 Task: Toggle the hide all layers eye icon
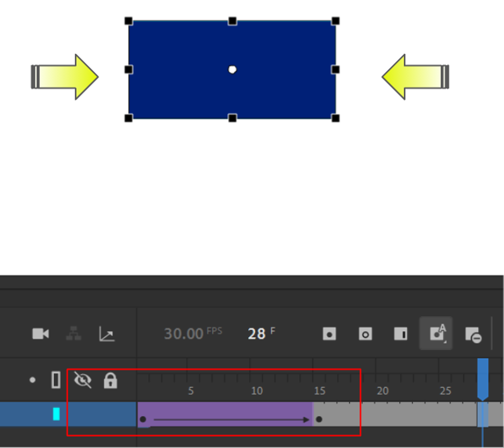(x=83, y=380)
